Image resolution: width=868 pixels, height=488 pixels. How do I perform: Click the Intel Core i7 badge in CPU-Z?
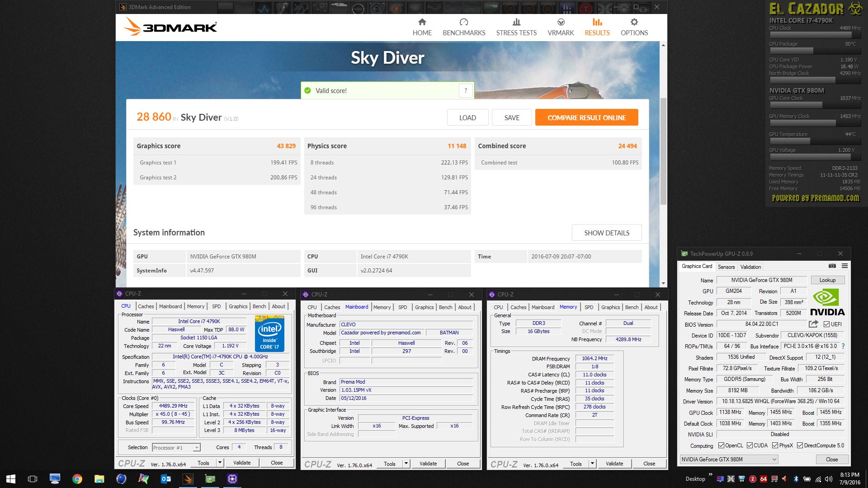coord(269,334)
